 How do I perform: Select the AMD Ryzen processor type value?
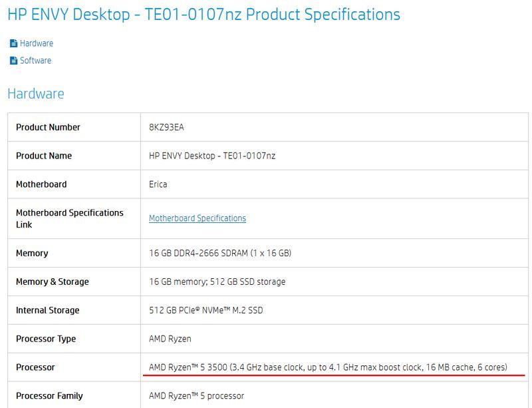[x=170, y=339]
